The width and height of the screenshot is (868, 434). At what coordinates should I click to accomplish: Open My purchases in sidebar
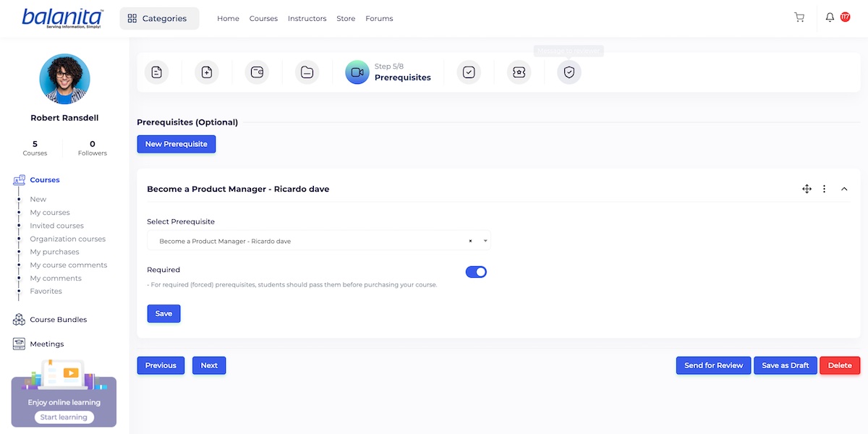54,252
